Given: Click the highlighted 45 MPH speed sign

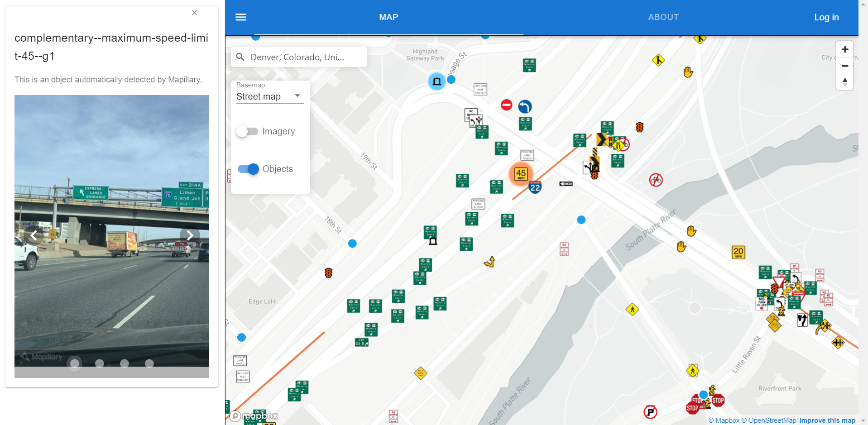Looking at the screenshot, I should click(x=521, y=174).
